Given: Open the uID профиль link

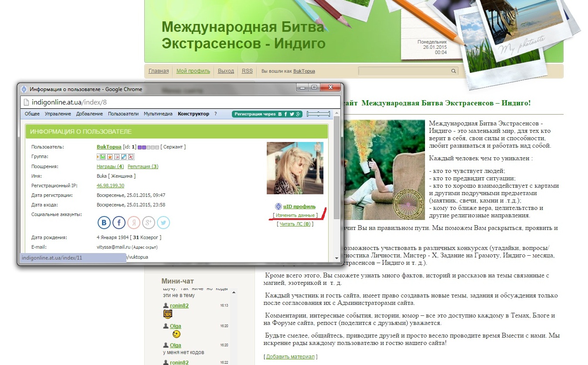Looking at the screenshot, I should (x=299, y=206).
